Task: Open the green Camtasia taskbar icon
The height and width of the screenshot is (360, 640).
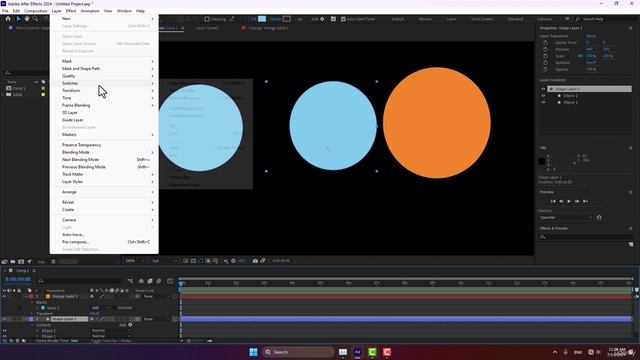Action: pyautogui.click(x=372, y=352)
